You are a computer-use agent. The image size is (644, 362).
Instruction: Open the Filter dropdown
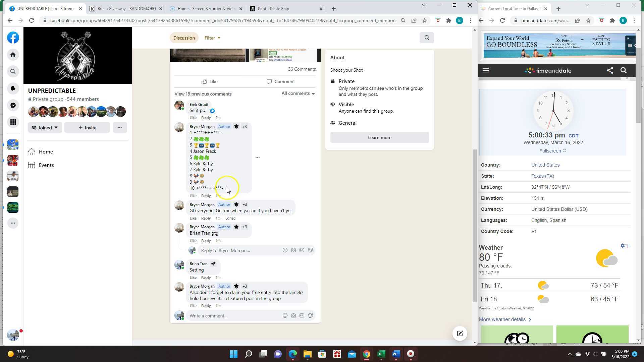[x=212, y=38]
